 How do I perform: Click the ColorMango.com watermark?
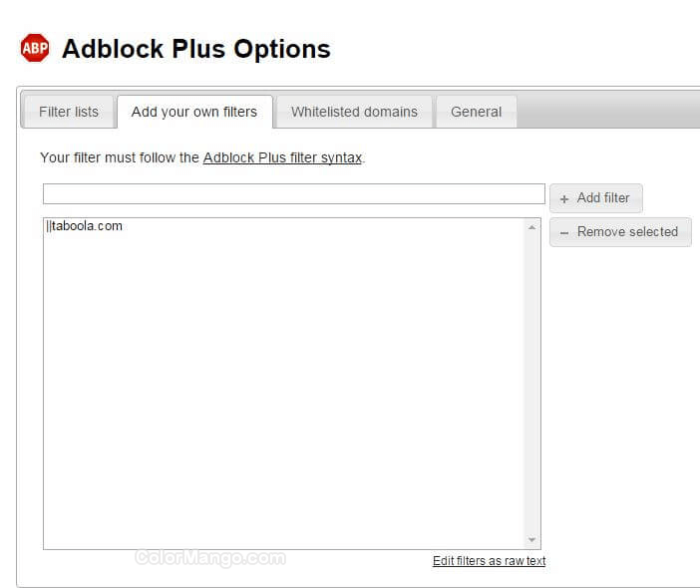pyautogui.click(x=210, y=558)
